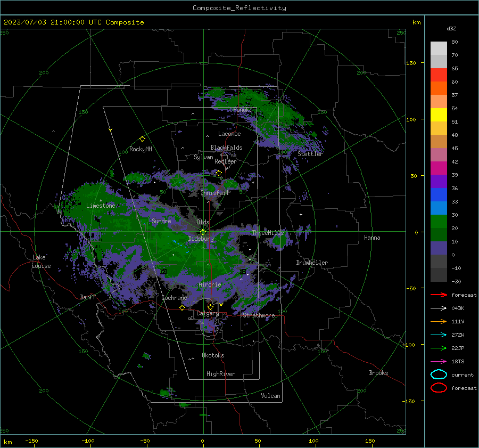Click the Sylvan label
The width and height of the screenshot is (479, 448).
[x=203, y=157]
